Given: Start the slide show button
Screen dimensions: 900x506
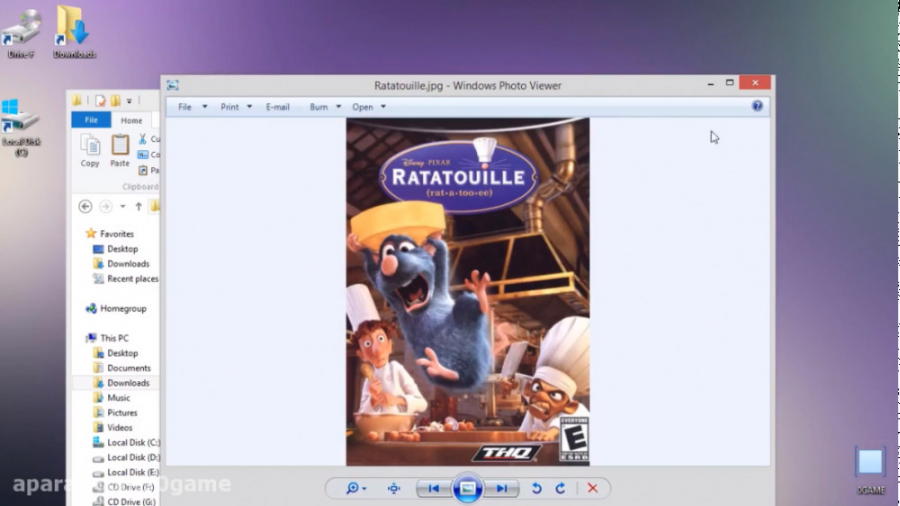Looking at the screenshot, I should (x=467, y=488).
